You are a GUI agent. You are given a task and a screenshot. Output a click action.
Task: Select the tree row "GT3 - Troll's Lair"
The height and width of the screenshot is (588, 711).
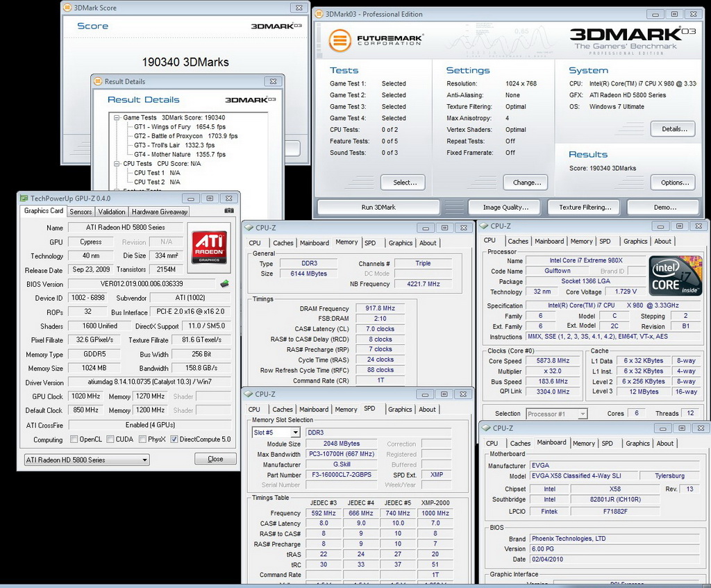click(x=174, y=145)
